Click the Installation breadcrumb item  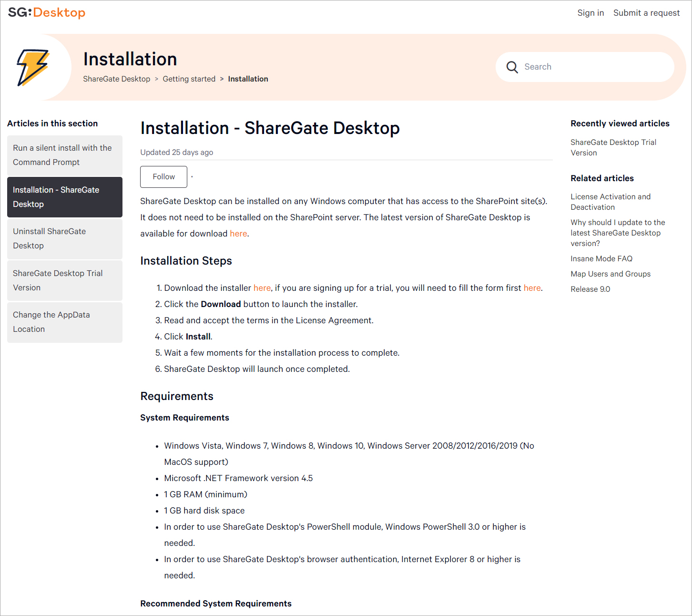248,79
